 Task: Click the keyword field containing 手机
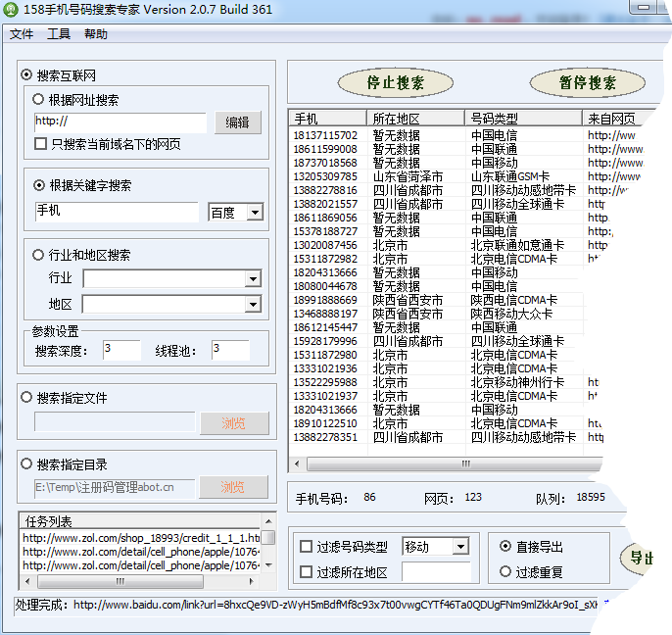[x=117, y=212]
